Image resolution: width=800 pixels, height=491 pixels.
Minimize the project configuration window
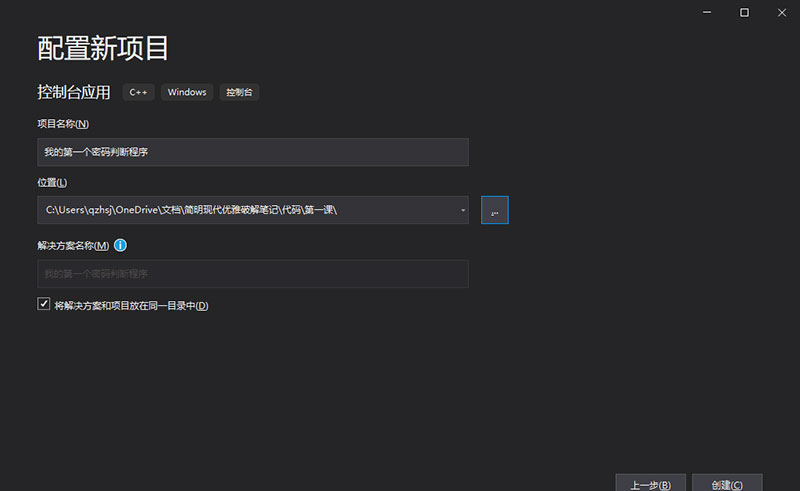708,12
